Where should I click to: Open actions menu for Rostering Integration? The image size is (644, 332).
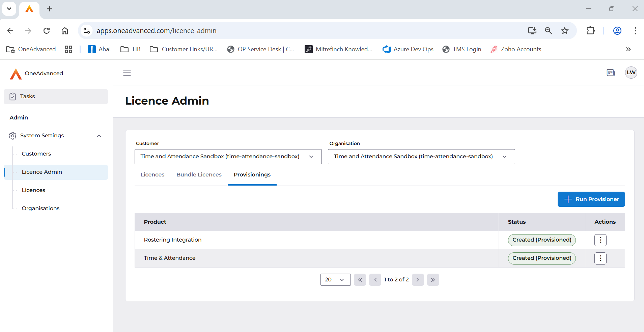click(x=600, y=240)
